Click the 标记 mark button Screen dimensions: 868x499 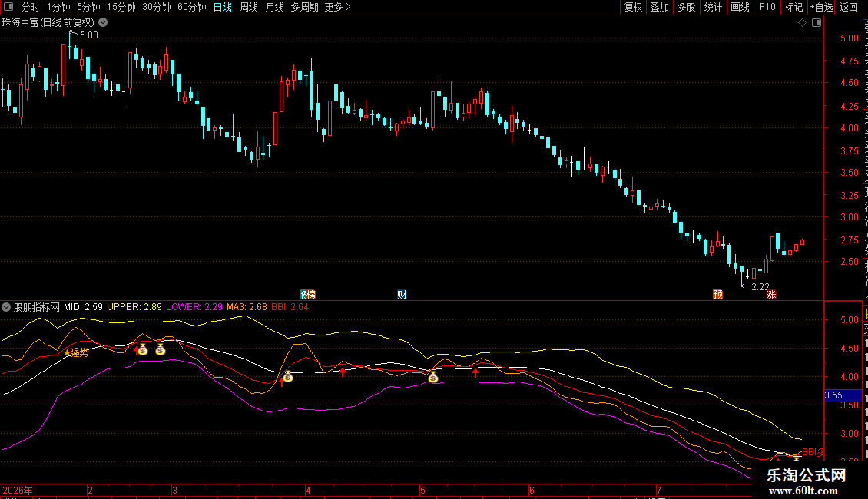coord(793,7)
